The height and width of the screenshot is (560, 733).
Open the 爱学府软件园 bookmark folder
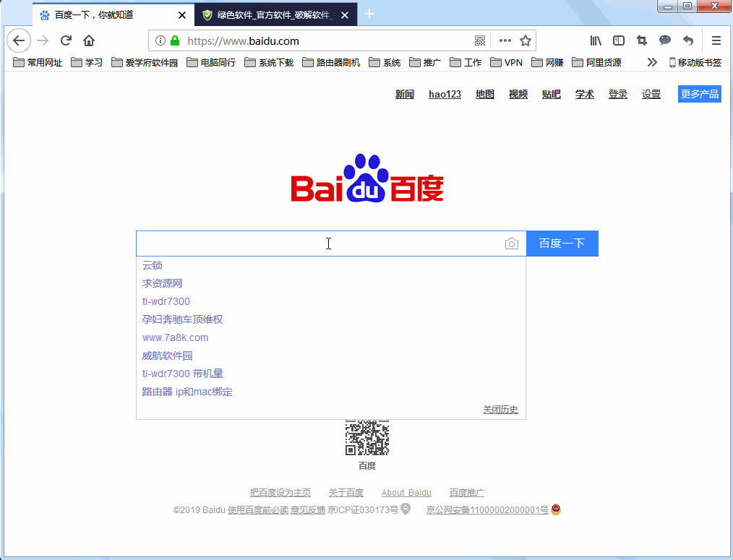point(145,62)
